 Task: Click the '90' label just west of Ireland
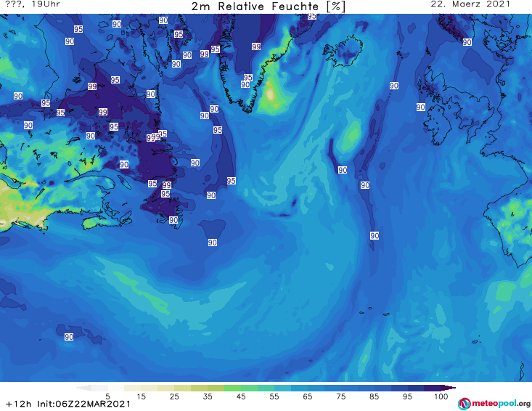pyautogui.click(x=421, y=107)
